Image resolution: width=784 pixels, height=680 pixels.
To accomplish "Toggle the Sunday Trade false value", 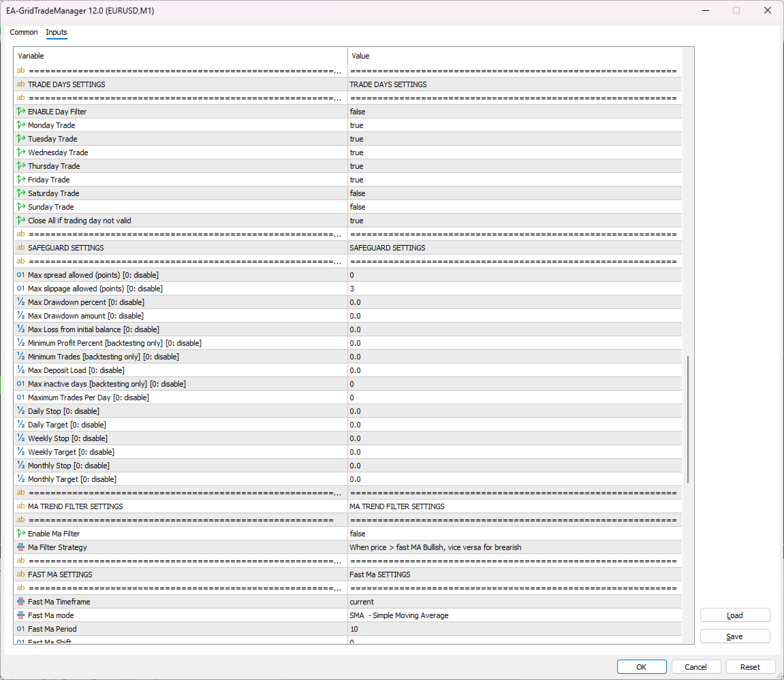I will pos(514,207).
